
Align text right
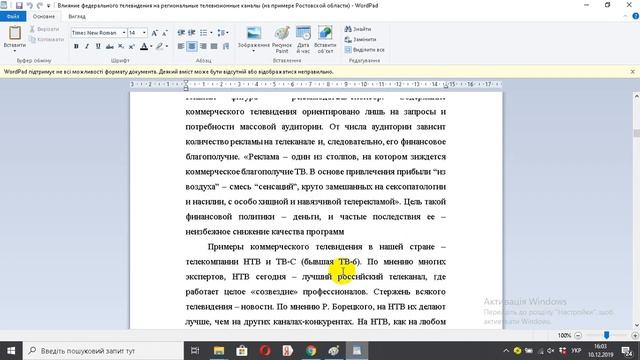click(203, 47)
